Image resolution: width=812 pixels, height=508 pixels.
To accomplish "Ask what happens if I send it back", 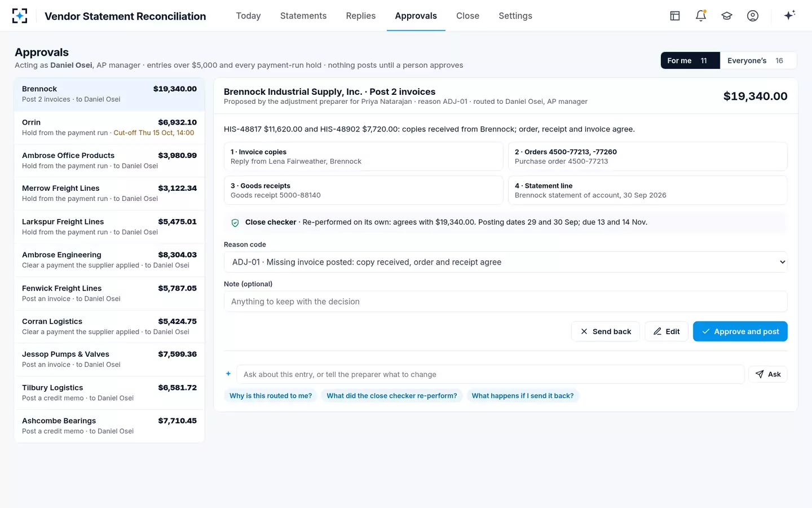I will [523, 396].
